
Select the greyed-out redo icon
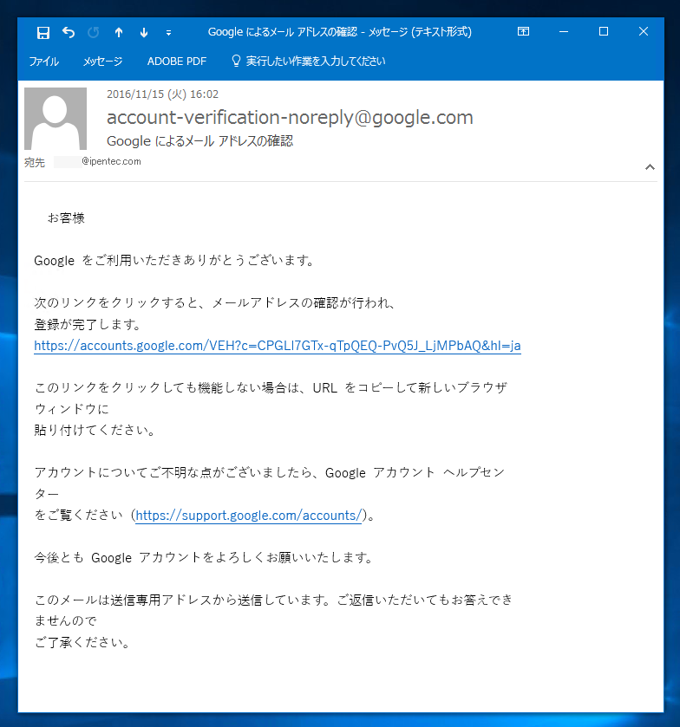93,32
